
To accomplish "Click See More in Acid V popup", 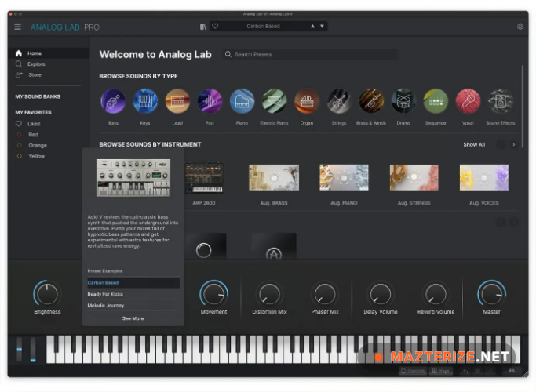I will point(133,318).
